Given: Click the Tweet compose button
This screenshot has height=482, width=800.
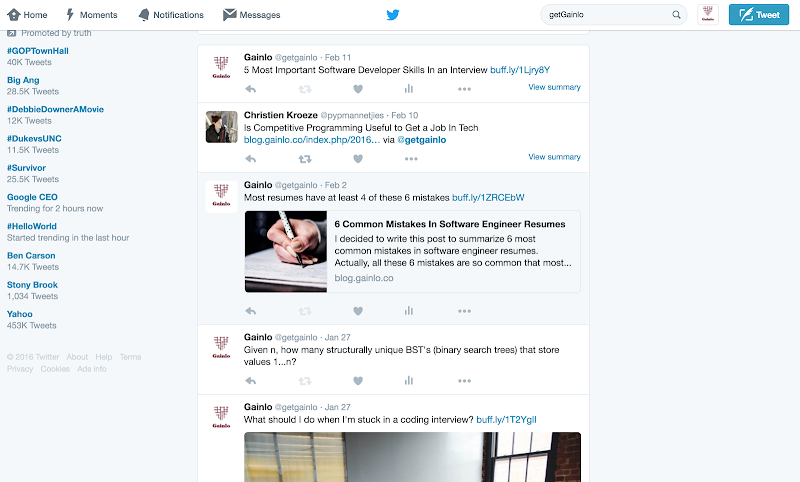Looking at the screenshot, I should [x=759, y=15].
